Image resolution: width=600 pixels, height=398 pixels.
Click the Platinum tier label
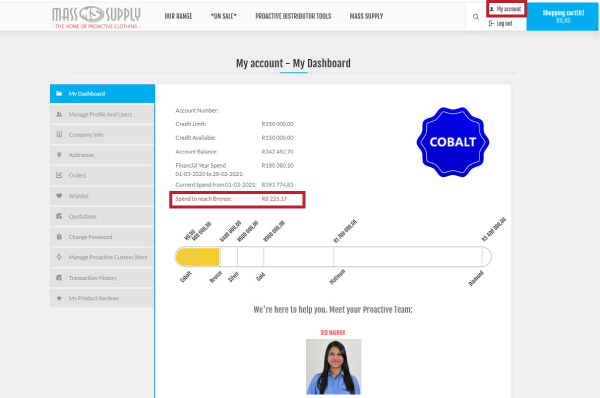tap(337, 277)
